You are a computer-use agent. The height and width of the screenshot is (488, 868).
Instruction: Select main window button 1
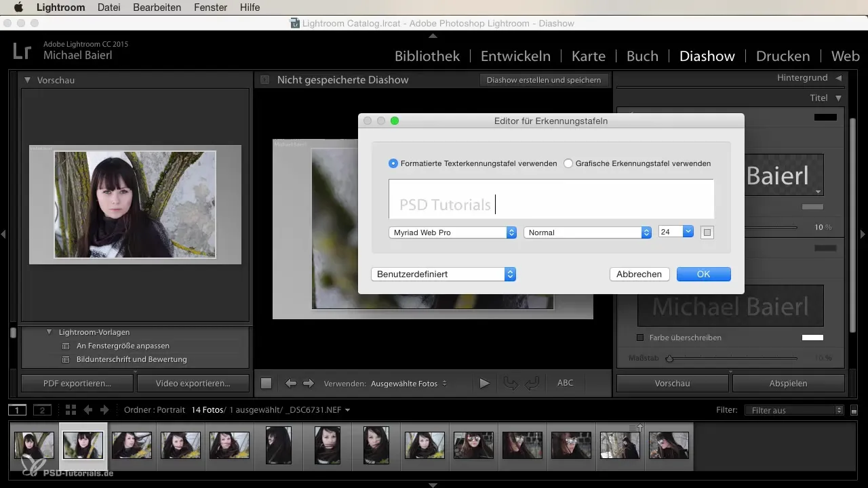(x=17, y=410)
